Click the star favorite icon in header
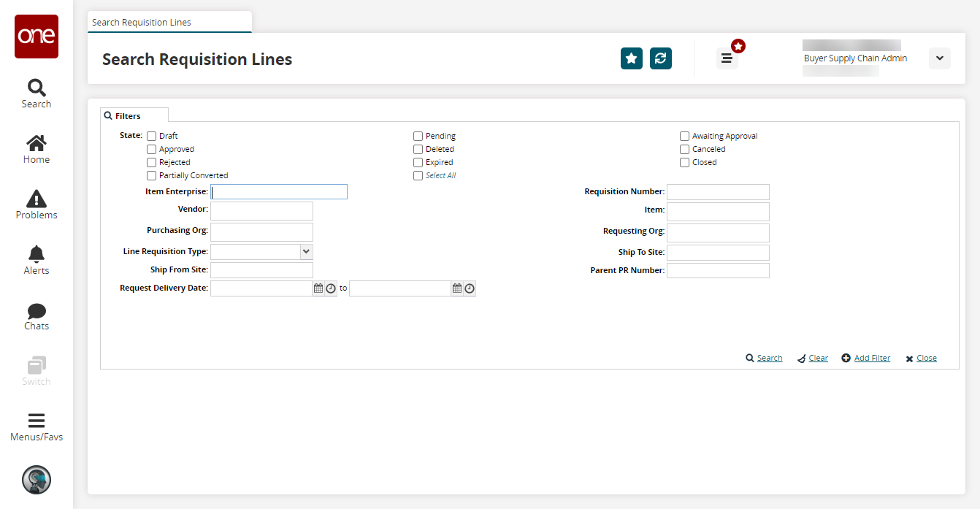The width and height of the screenshot is (980, 509). (631, 58)
